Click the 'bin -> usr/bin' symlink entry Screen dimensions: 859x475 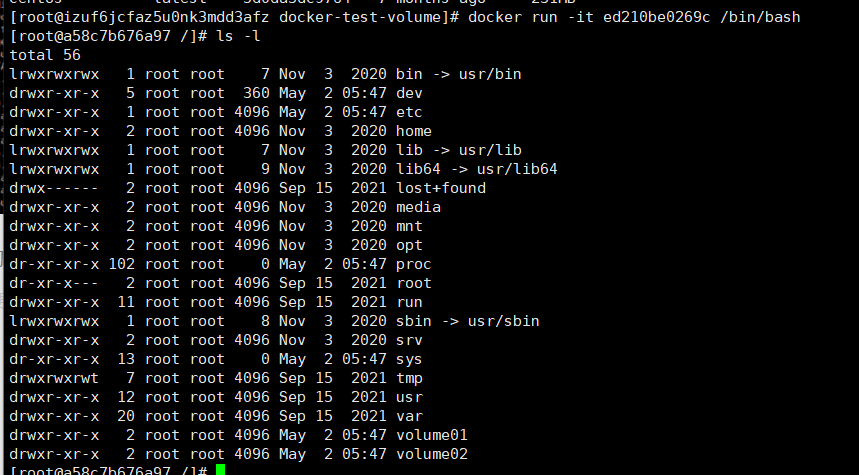coord(459,74)
